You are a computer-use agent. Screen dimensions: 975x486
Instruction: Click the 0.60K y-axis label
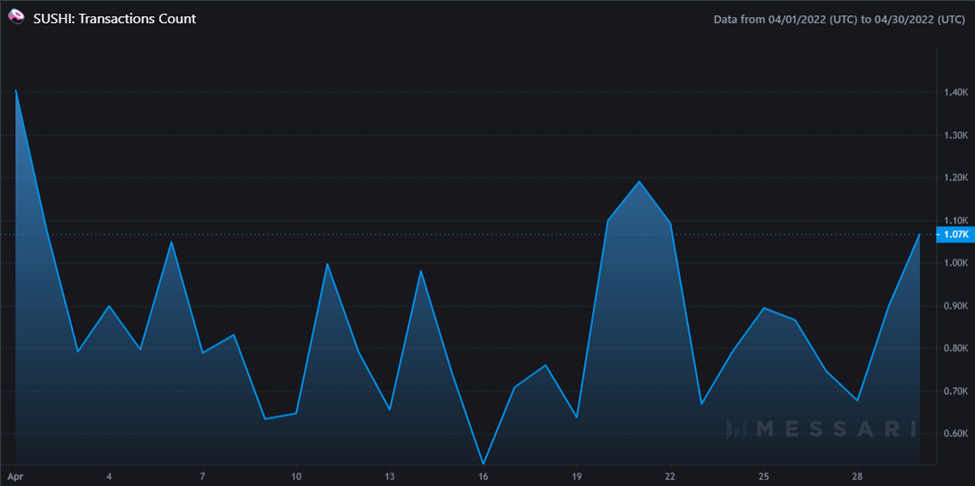(954, 434)
